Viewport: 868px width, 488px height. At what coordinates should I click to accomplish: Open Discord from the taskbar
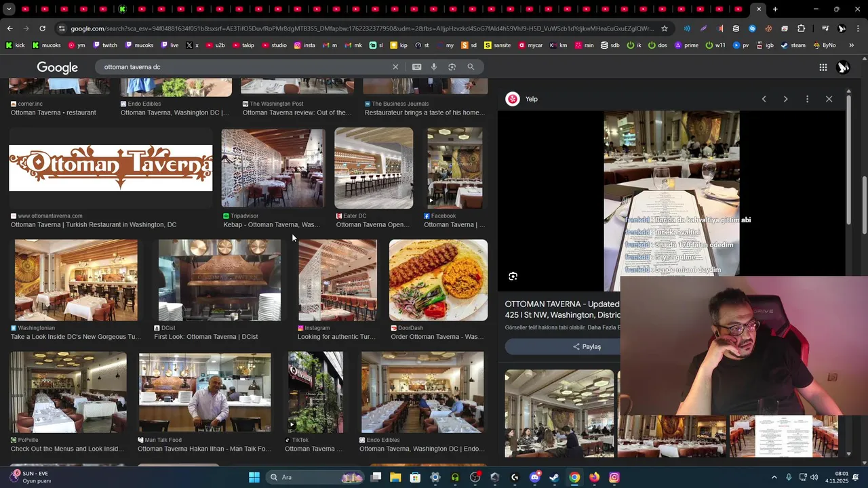click(534, 477)
